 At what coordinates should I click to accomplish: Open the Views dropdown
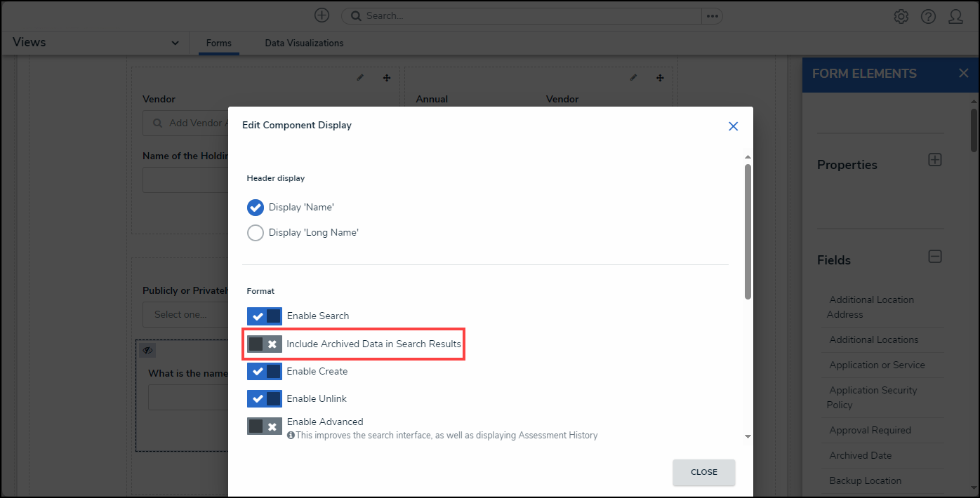coord(175,43)
